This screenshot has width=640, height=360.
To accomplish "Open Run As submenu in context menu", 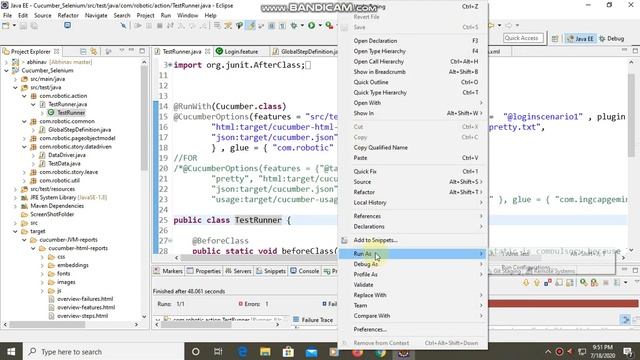I will coord(412,253).
